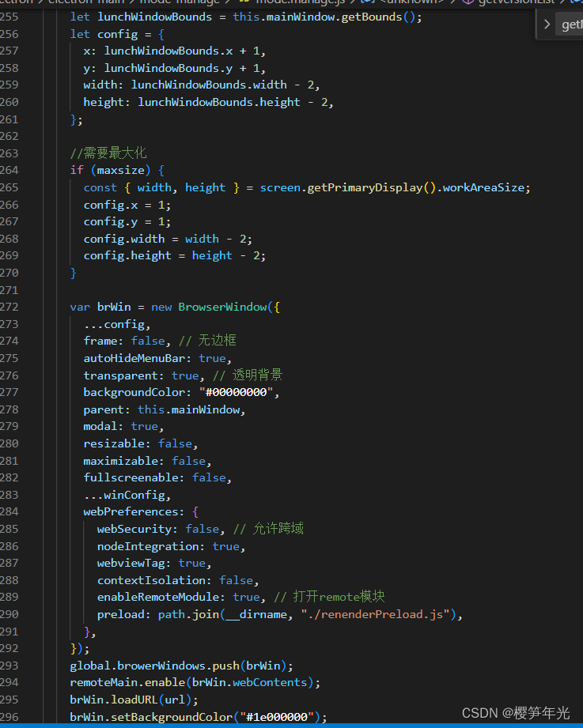Viewport: 583px width, 728px height.
Task: Click the './renenderPreload.js' string
Action: pyautogui.click(x=375, y=614)
